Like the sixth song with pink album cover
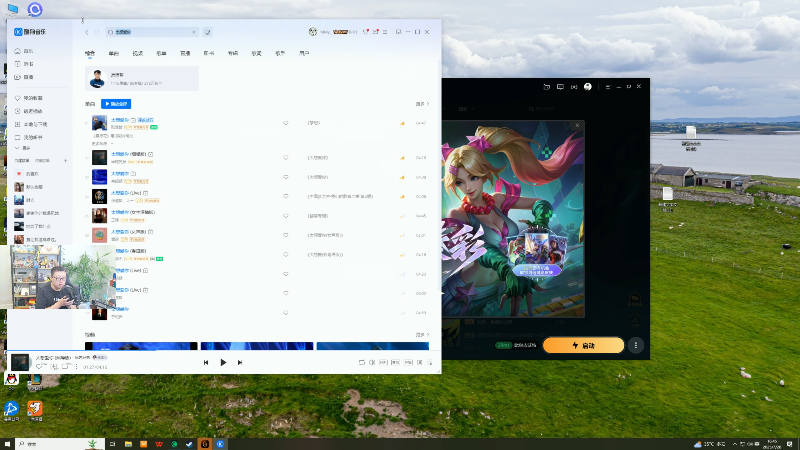 (286, 235)
